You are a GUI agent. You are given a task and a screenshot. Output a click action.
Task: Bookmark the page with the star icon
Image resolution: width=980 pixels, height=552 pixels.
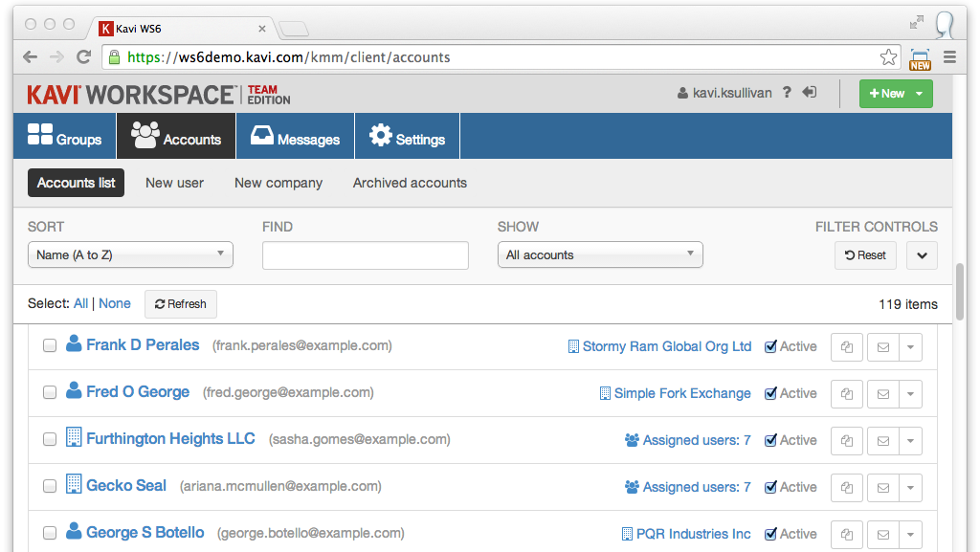point(888,57)
